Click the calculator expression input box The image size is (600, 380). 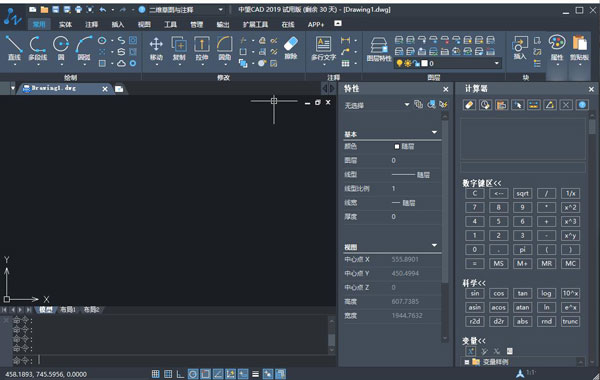[x=523, y=167]
